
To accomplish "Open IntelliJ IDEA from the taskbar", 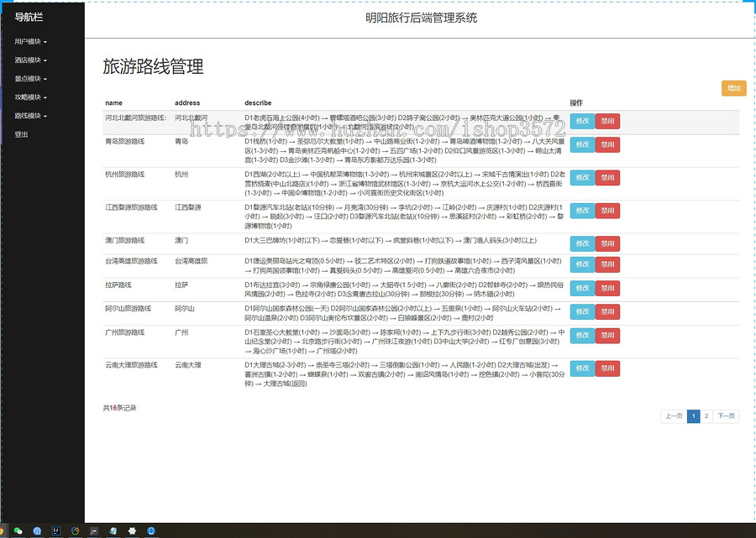I will pos(56,530).
